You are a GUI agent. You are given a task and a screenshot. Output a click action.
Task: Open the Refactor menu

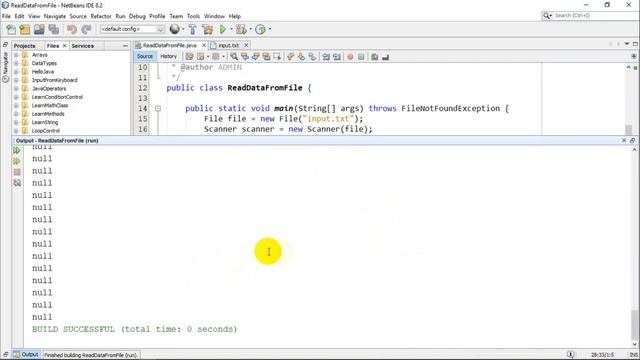101,16
